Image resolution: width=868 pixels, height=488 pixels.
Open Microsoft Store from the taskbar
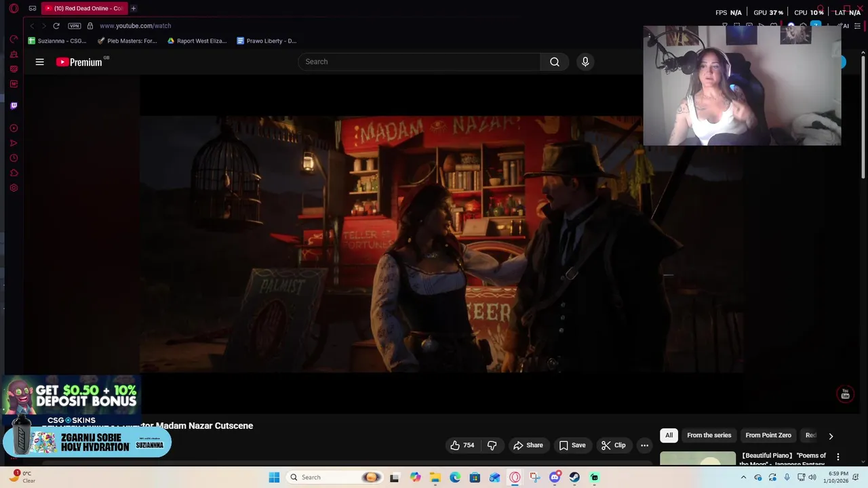pos(475,477)
